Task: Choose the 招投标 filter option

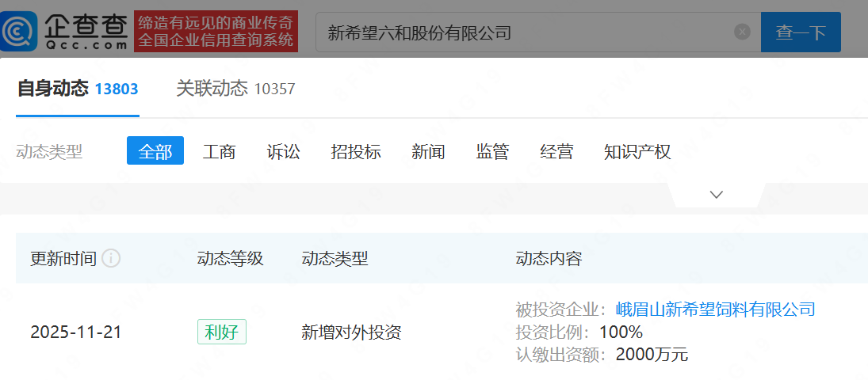Action: coord(355,151)
